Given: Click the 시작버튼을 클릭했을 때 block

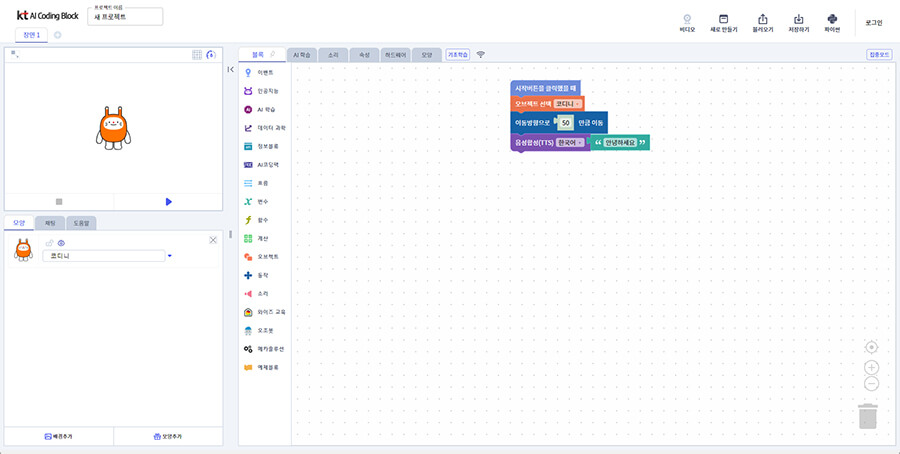Looking at the screenshot, I should tap(545, 88).
